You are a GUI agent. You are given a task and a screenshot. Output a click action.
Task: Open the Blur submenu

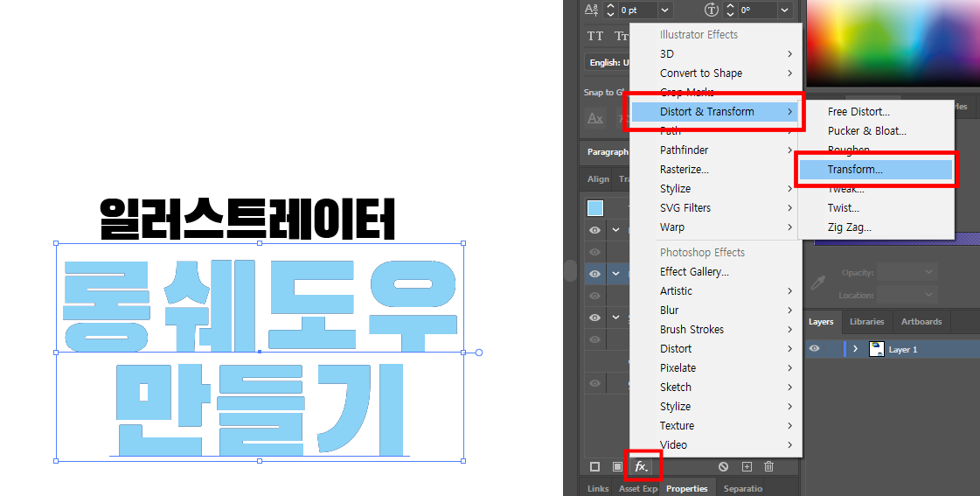tap(716, 311)
